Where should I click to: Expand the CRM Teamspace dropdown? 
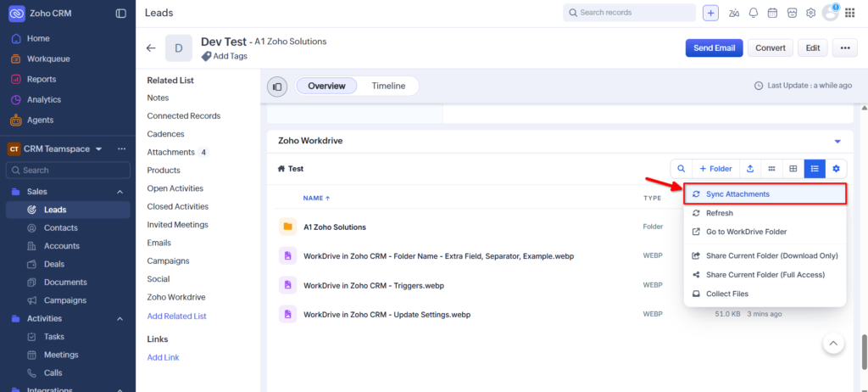[x=98, y=149]
